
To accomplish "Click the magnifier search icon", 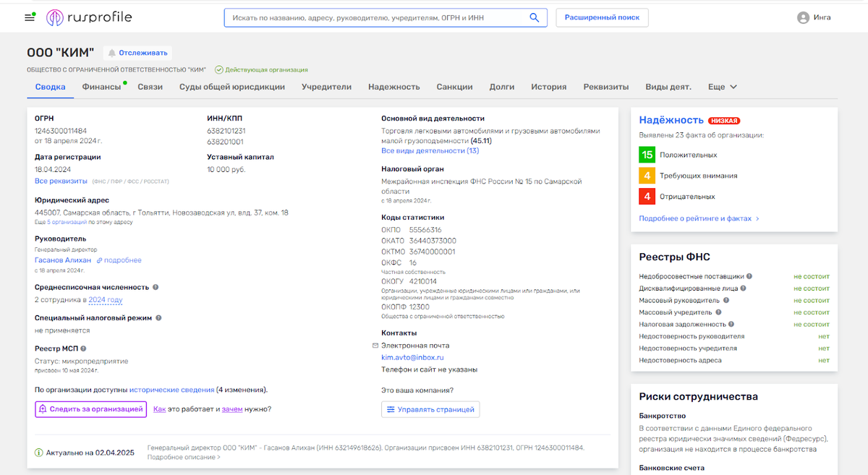I will coord(535,17).
